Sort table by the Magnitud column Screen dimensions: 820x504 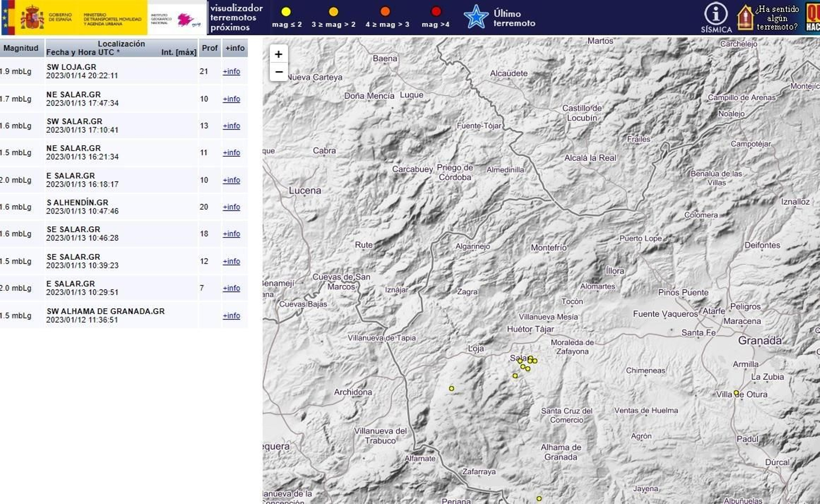(20, 48)
